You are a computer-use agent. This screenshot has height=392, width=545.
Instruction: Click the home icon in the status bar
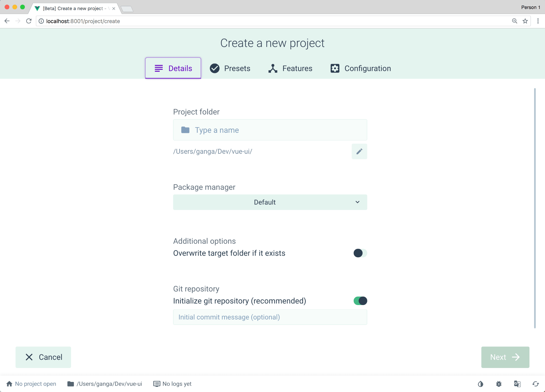point(9,384)
